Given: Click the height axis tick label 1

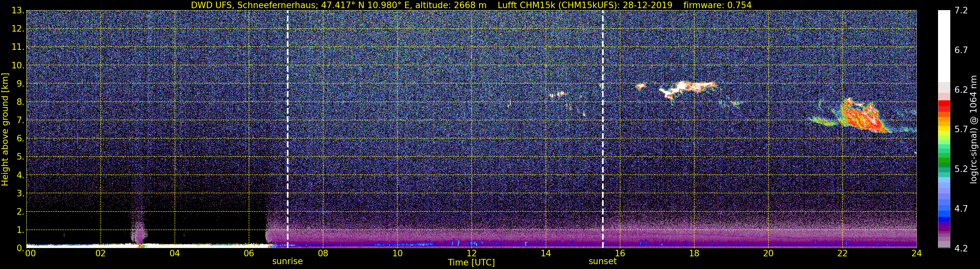Looking at the screenshot, I should [x=20, y=230].
